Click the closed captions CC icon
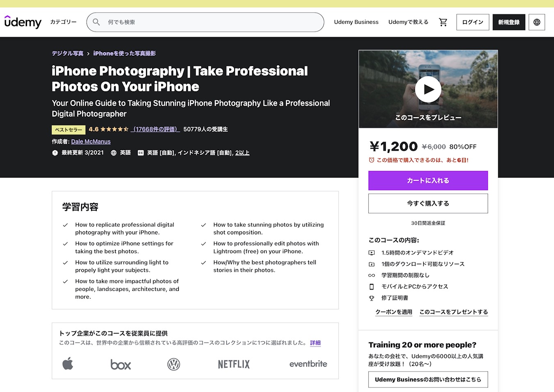554x392 pixels. [141, 153]
